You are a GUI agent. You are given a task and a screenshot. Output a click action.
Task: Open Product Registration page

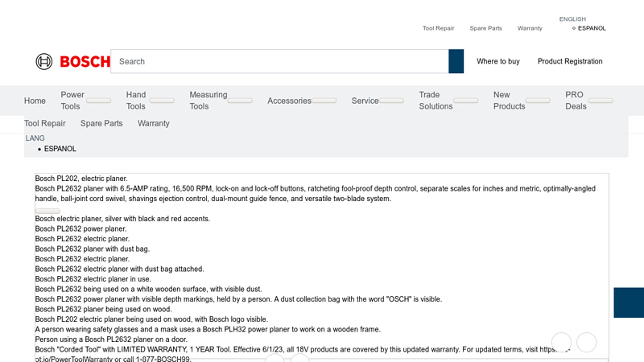pyautogui.click(x=570, y=61)
